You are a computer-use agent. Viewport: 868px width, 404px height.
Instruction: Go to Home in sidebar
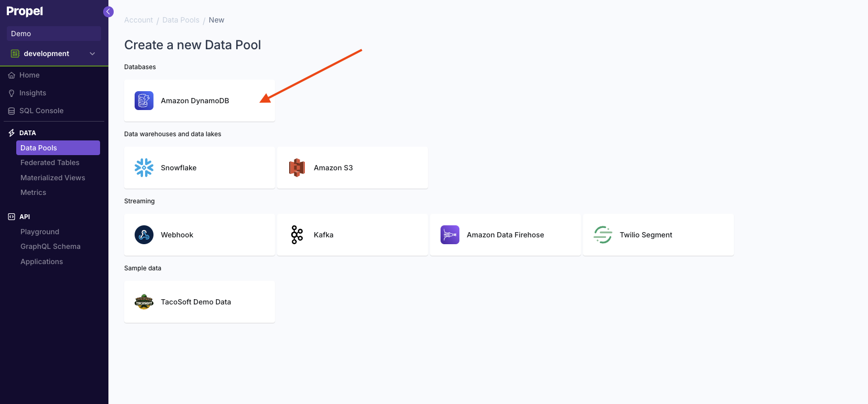pos(29,75)
